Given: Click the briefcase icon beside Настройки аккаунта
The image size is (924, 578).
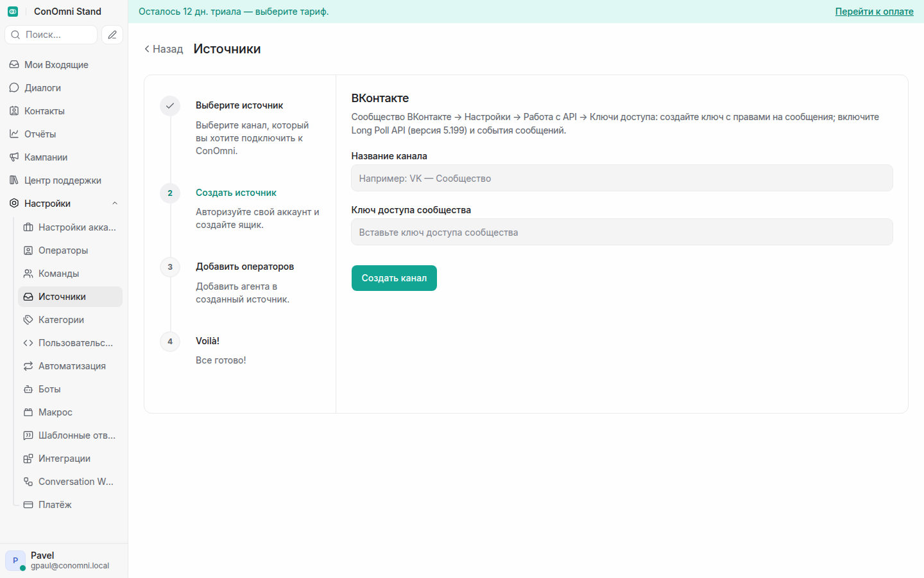Looking at the screenshot, I should click(x=28, y=227).
